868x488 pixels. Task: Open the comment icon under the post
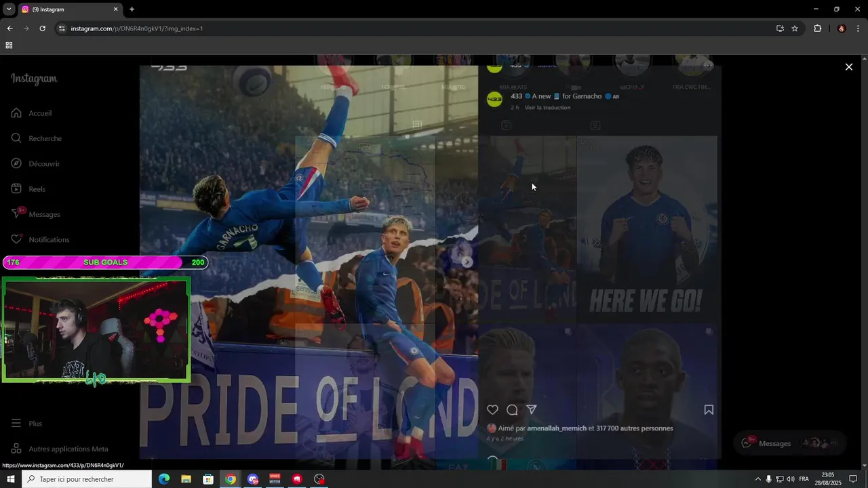click(512, 410)
